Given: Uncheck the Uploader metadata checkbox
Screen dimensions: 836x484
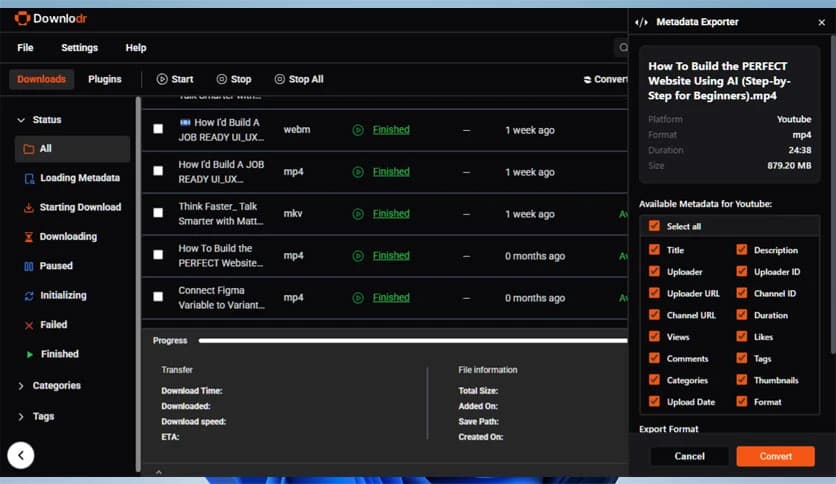Looking at the screenshot, I should click(x=654, y=271).
